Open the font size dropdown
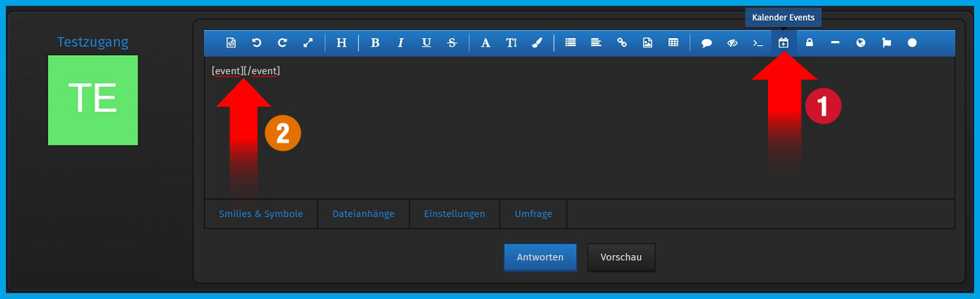The height and width of the screenshot is (299, 980). [x=511, y=43]
